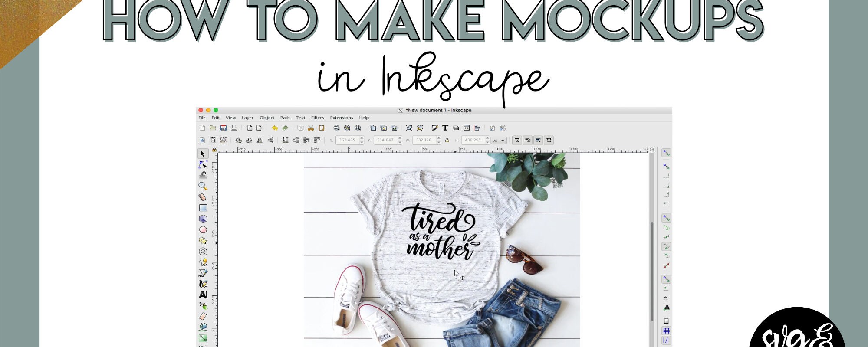Click Zoom to fit selection icon
This screenshot has width=868, height=347.
coord(336,128)
